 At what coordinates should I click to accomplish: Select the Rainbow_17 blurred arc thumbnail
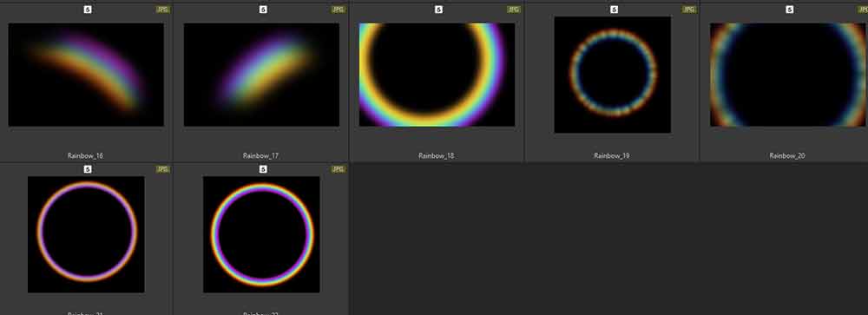[261, 75]
